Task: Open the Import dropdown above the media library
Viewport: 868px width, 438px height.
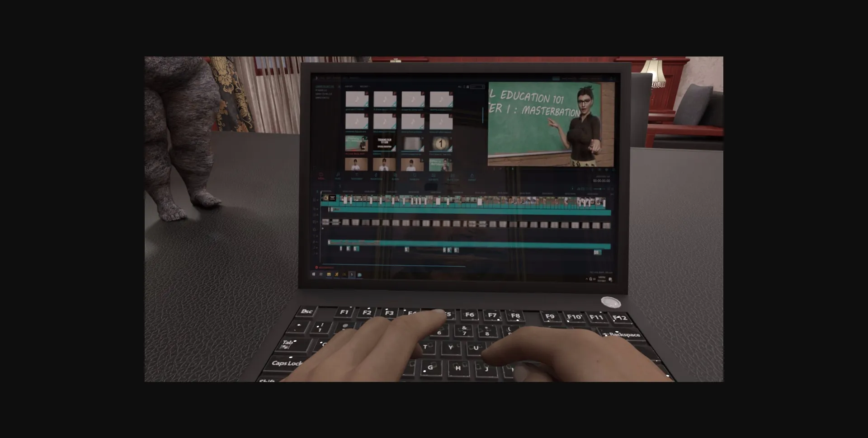Action: [x=349, y=86]
